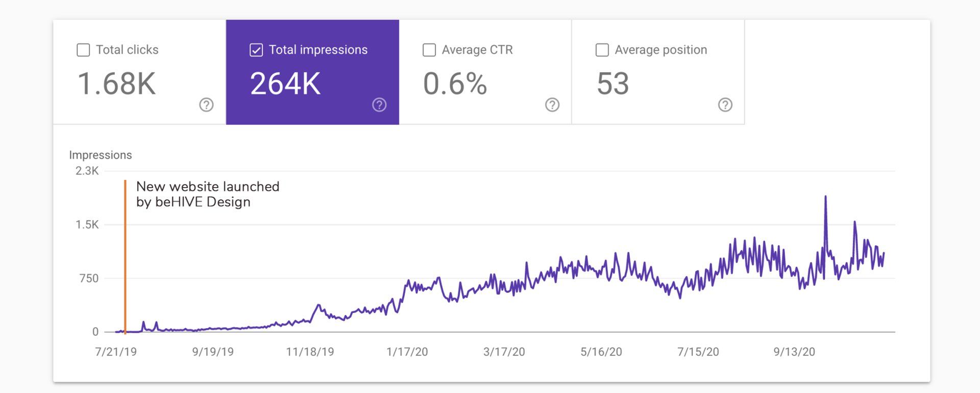The height and width of the screenshot is (393, 980).
Task: Click the Impressions axis title
Action: [x=101, y=155]
